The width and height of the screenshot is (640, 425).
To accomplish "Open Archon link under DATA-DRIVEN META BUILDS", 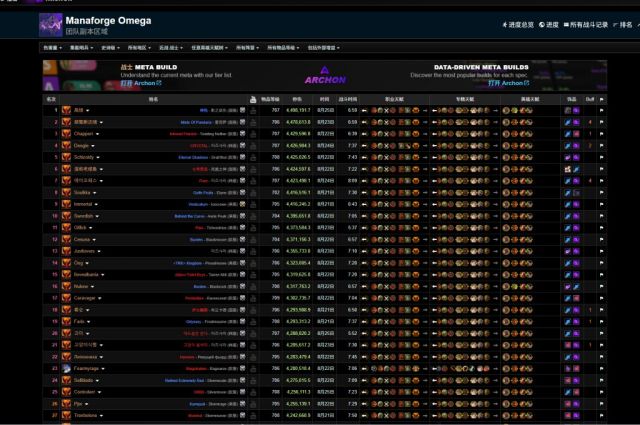I will [506, 83].
